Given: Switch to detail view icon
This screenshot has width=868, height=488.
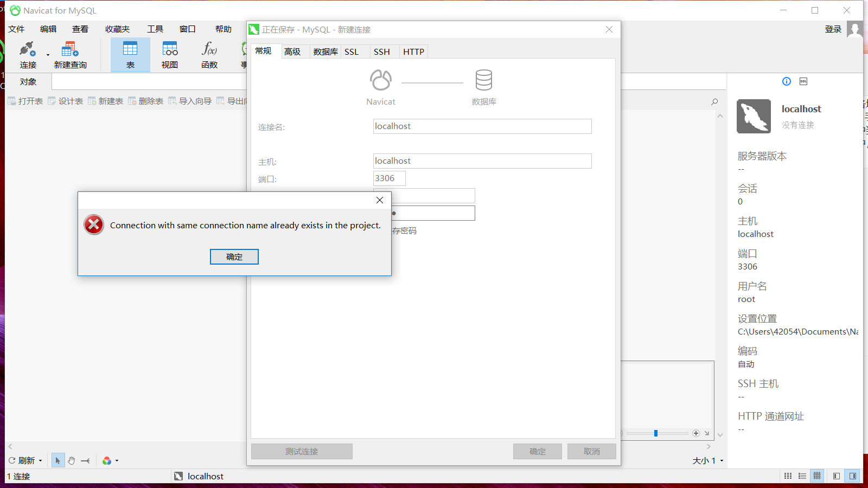Looking at the screenshot, I should tap(802, 476).
